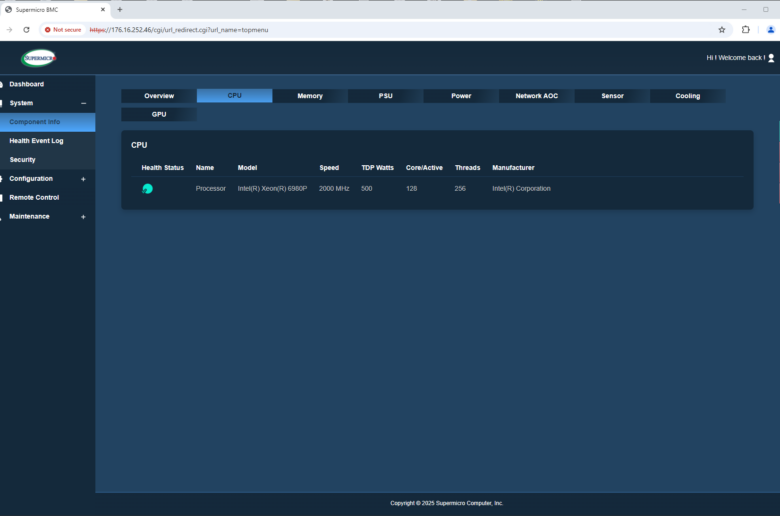The width and height of the screenshot is (780, 516).
Task: Bookmark this page with the star icon
Action: pyautogui.click(x=722, y=30)
